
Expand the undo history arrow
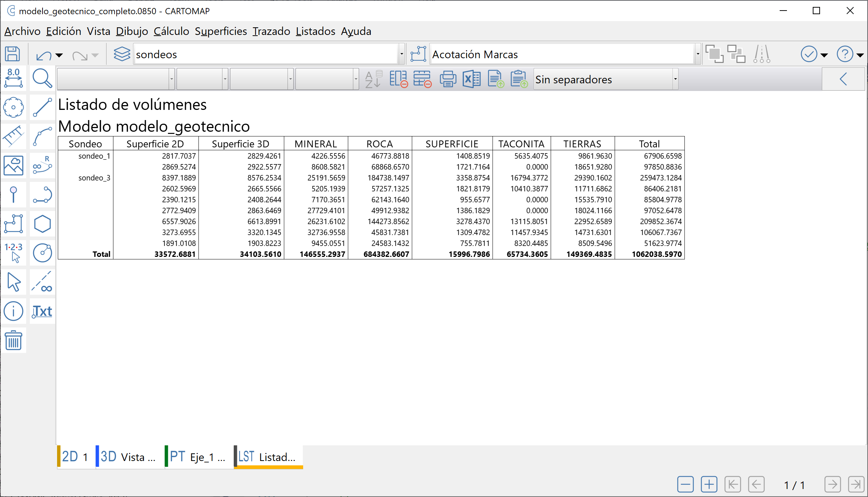point(59,55)
